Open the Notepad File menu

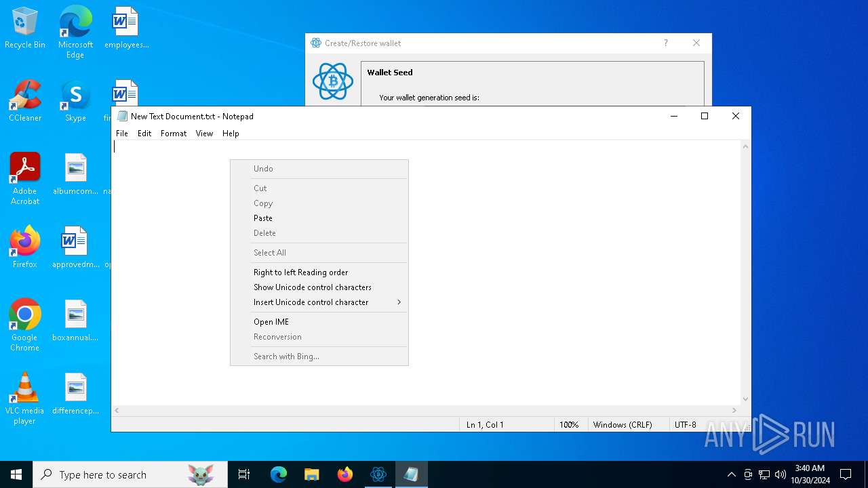122,134
